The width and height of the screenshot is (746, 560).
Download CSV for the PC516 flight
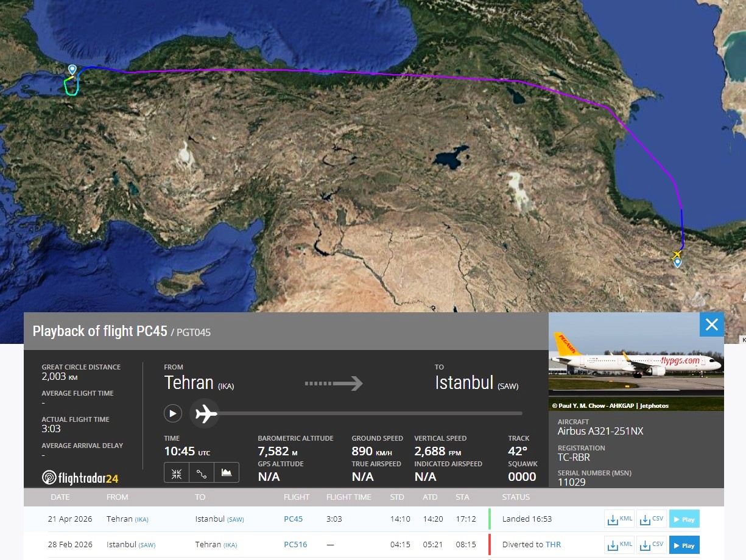652,545
